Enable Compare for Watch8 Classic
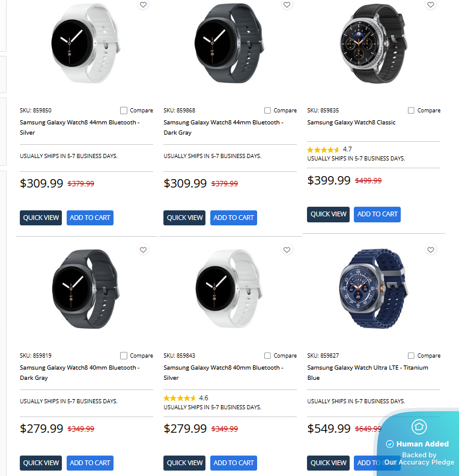 pyautogui.click(x=412, y=111)
